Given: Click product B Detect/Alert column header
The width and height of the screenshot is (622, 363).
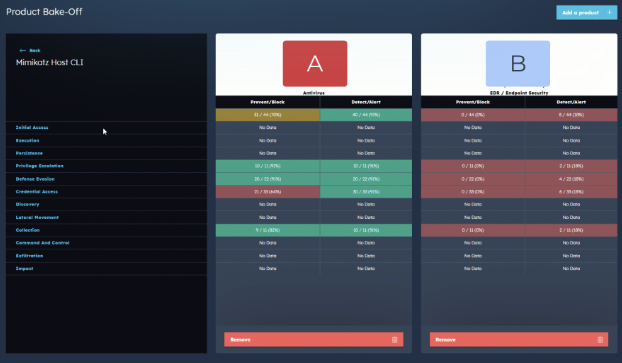Looking at the screenshot, I should (x=571, y=102).
